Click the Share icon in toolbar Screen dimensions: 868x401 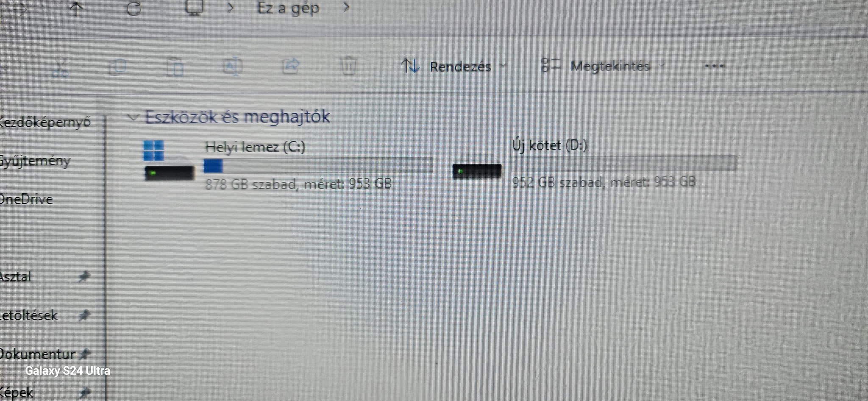tap(291, 66)
